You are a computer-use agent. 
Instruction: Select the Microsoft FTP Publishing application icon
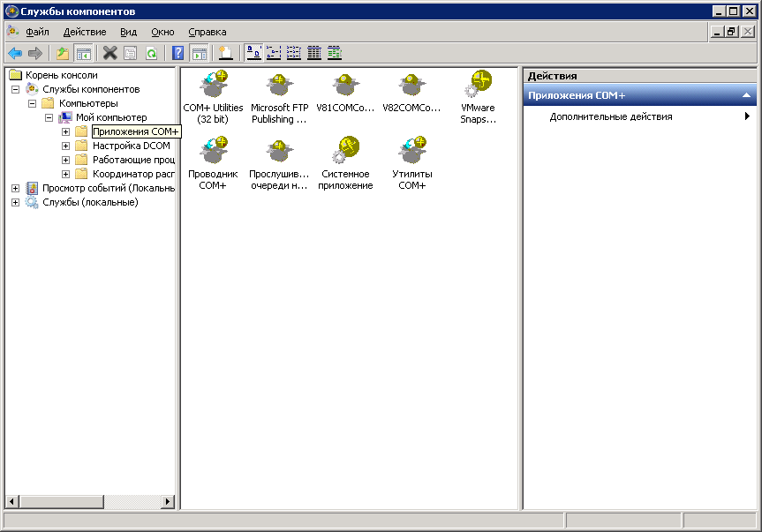(x=279, y=86)
